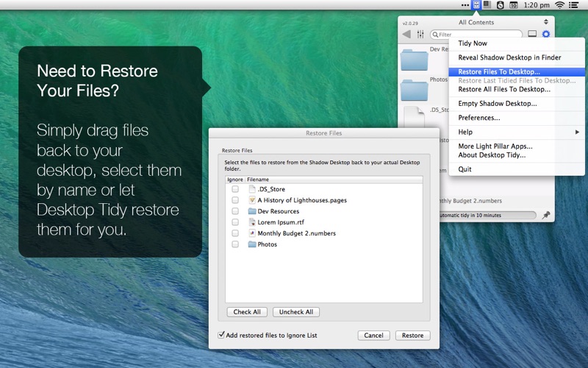This screenshot has width=588, height=368.
Task: Select the Lorem Ipsum.rtf filename
Action: pos(281,222)
